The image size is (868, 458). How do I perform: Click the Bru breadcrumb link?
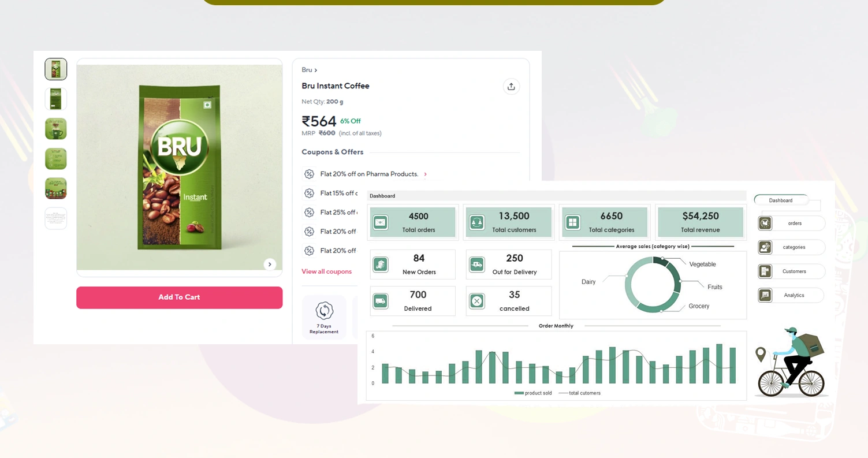click(x=307, y=70)
